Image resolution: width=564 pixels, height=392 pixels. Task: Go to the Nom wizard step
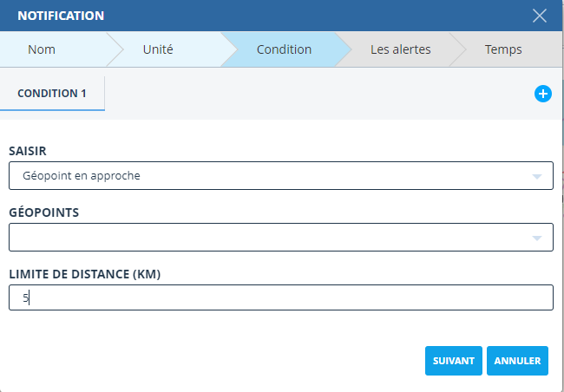(x=42, y=49)
